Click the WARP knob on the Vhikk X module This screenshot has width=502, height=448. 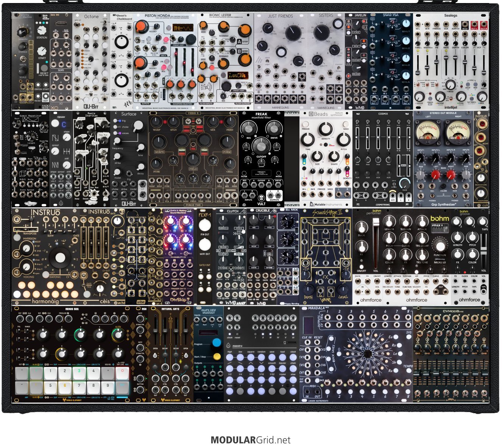coord(156,122)
